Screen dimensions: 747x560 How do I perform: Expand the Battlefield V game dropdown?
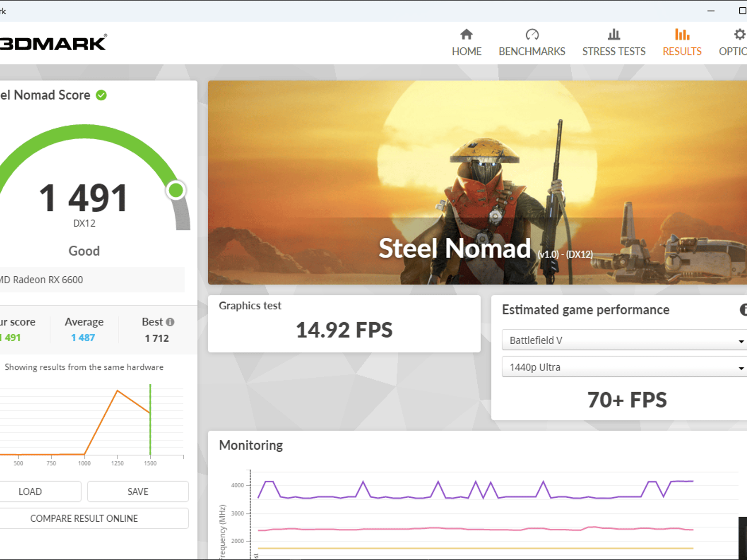click(624, 340)
